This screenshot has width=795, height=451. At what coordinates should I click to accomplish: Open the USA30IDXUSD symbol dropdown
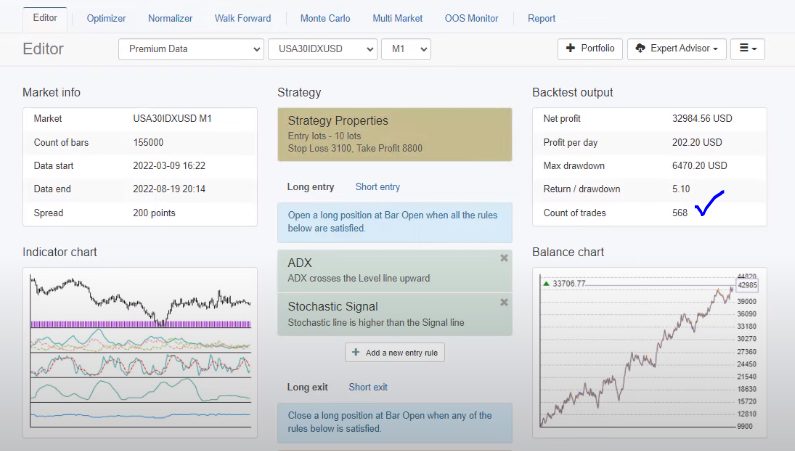pos(323,49)
